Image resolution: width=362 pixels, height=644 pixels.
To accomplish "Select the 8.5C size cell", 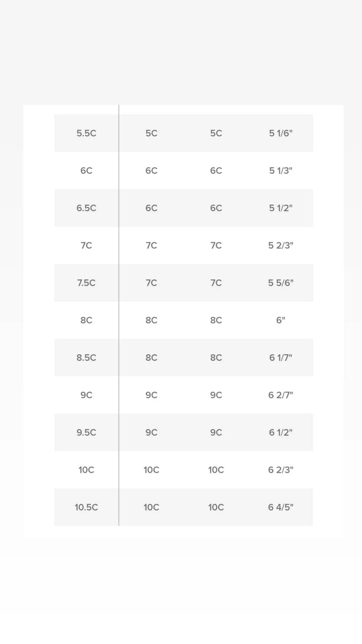I will (x=86, y=357).
